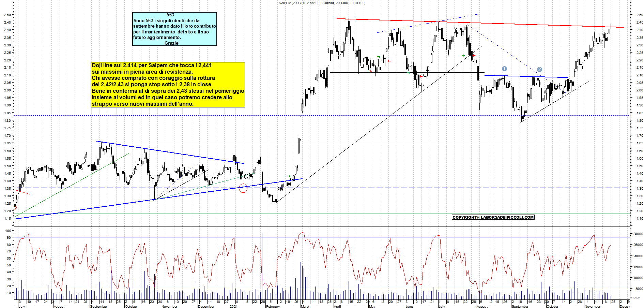The image size is (644, 308).
Task: Select the cyan box showing '563'
Action: [x=174, y=29]
